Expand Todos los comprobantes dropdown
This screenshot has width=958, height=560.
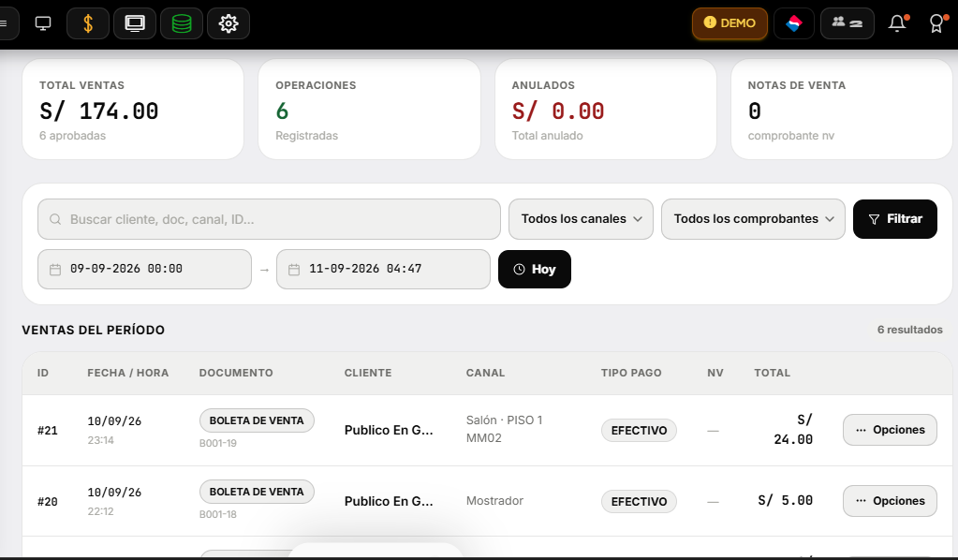[753, 219]
